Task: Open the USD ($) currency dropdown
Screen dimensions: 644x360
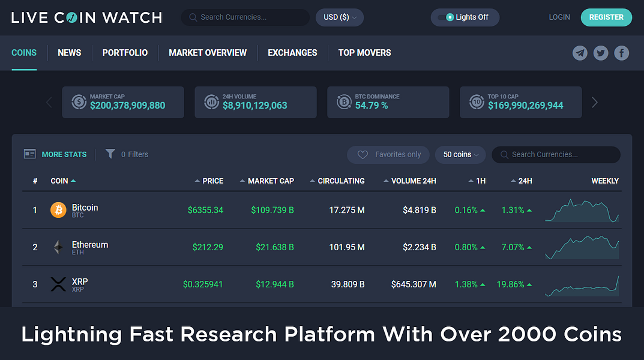Action: tap(340, 17)
